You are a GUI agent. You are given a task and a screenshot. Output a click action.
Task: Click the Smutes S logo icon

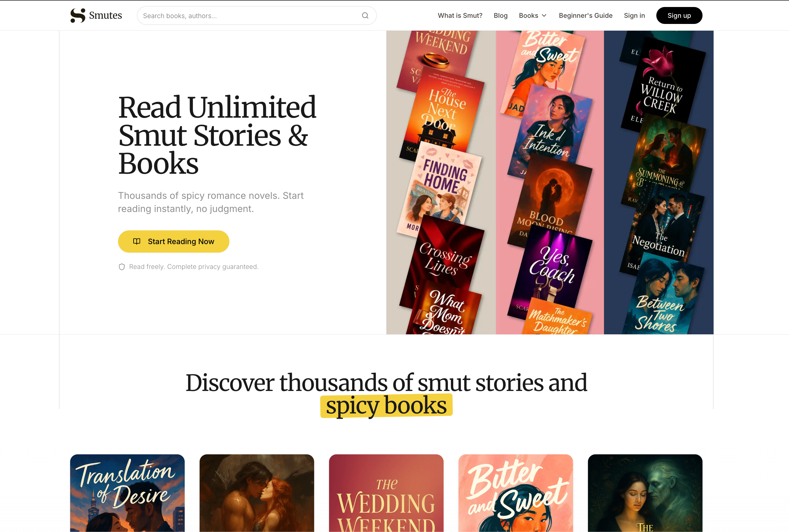(78, 15)
